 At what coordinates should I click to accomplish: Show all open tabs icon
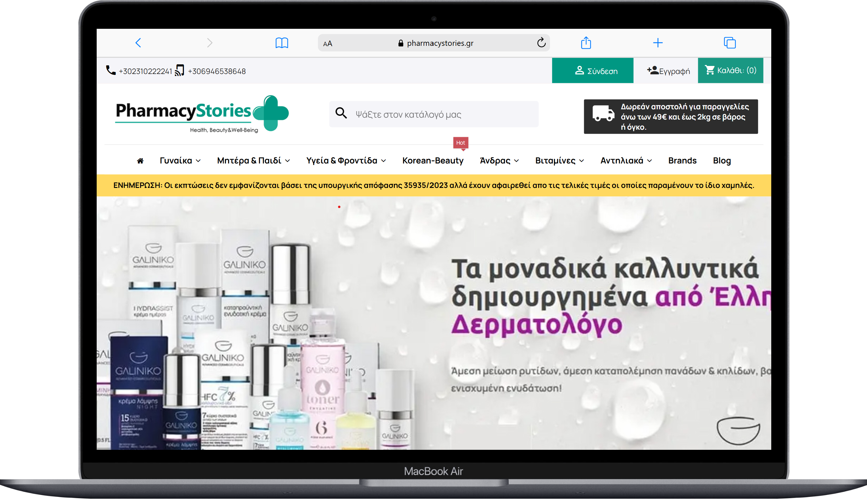point(730,43)
